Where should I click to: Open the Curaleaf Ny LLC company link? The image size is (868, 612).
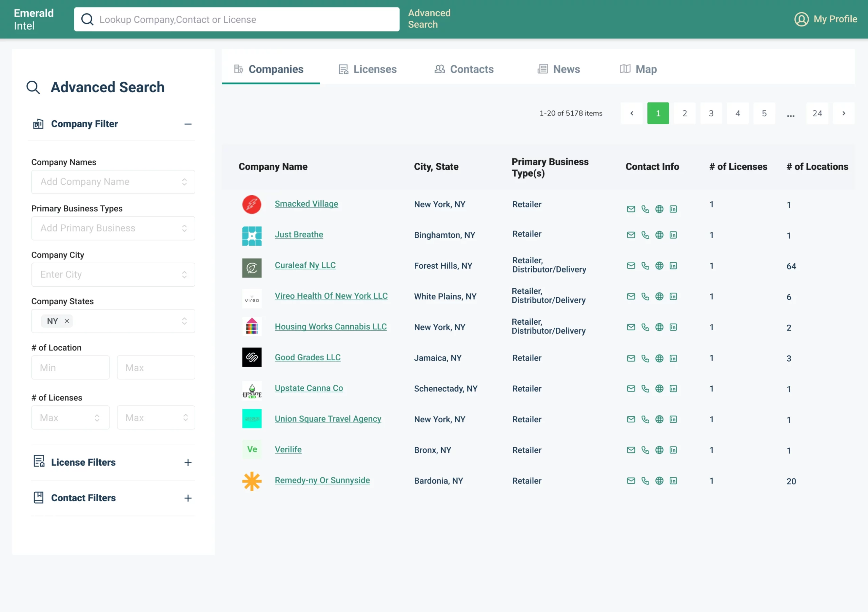[x=305, y=265]
